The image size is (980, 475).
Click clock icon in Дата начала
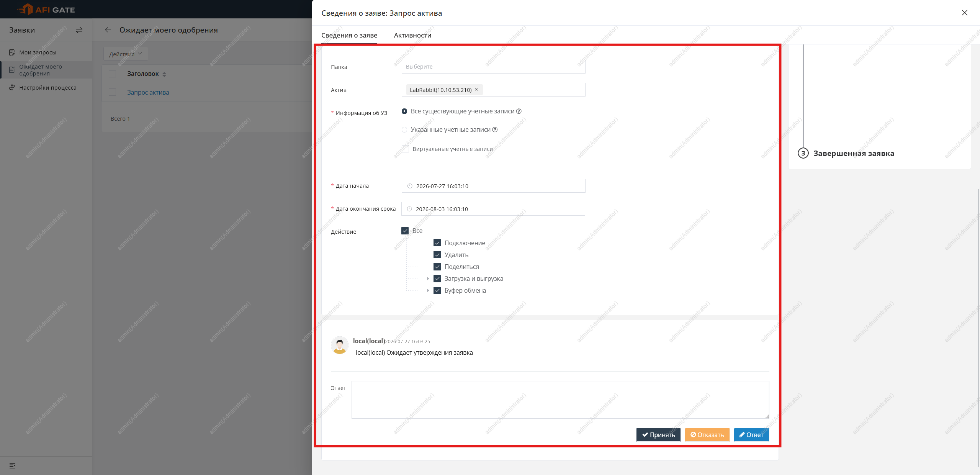pos(410,186)
